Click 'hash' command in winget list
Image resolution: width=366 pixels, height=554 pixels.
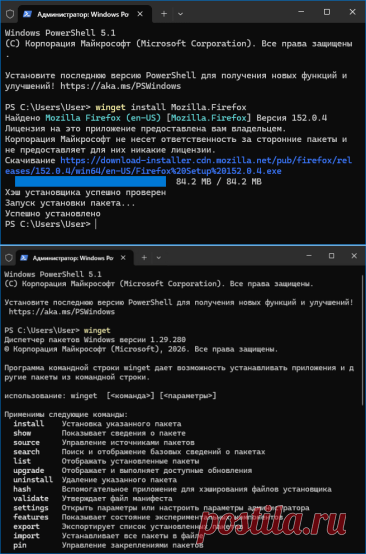point(22,489)
